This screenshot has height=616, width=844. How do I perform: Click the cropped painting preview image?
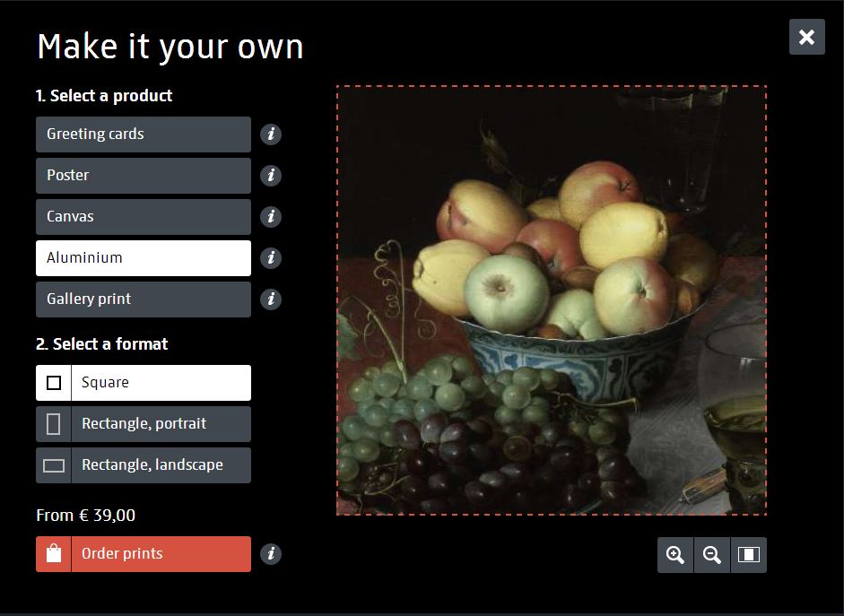pyautogui.click(x=552, y=300)
